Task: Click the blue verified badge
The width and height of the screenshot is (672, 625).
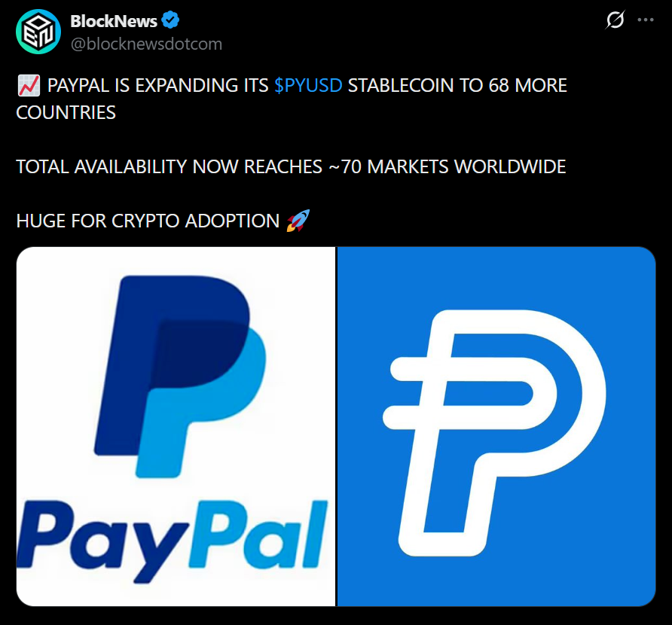Action: [x=170, y=20]
